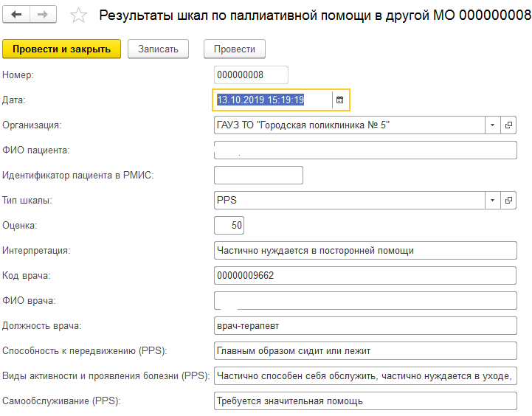Focus the ФИО врача input field
The image size is (532, 416).
click(x=365, y=300)
